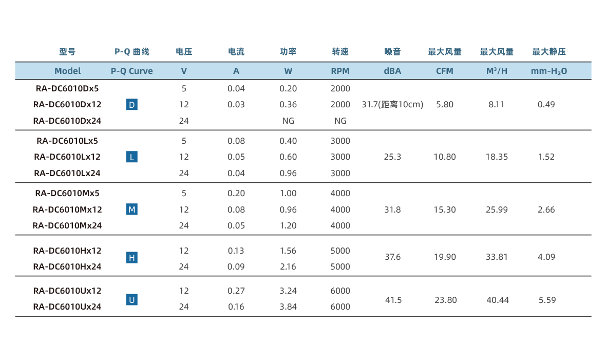Select model RA-DC6010Mx12
The width and height of the screenshot is (607, 364).
67,209
